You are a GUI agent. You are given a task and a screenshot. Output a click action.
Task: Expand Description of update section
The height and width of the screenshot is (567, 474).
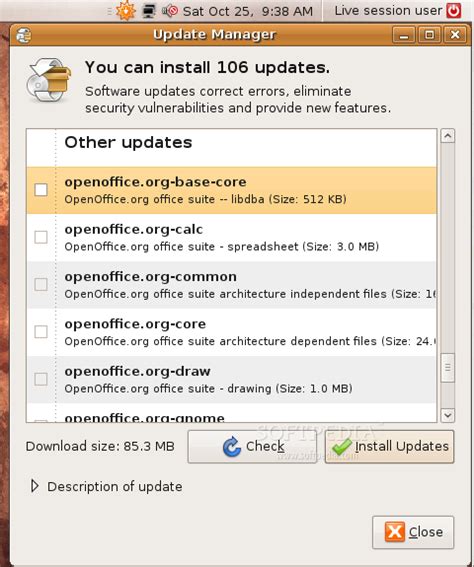tap(35, 486)
